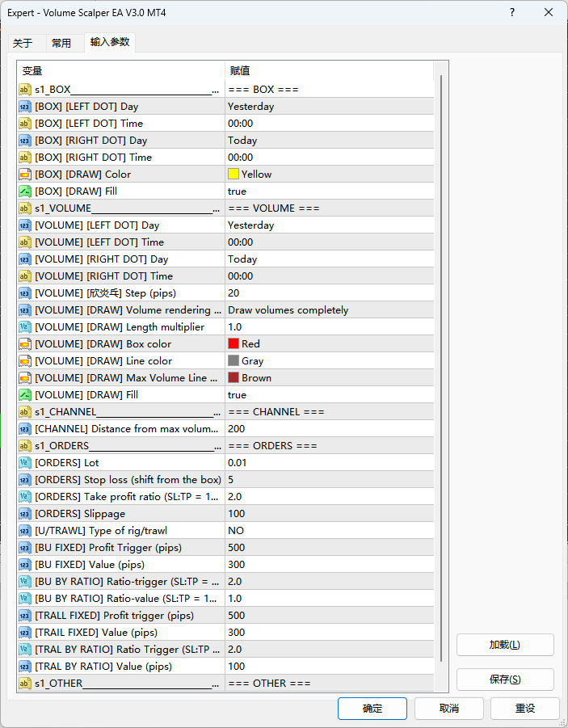
Task: Open the [VOLUME] [RIGHT DOT] Day Today value
Action: click(x=330, y=259)
